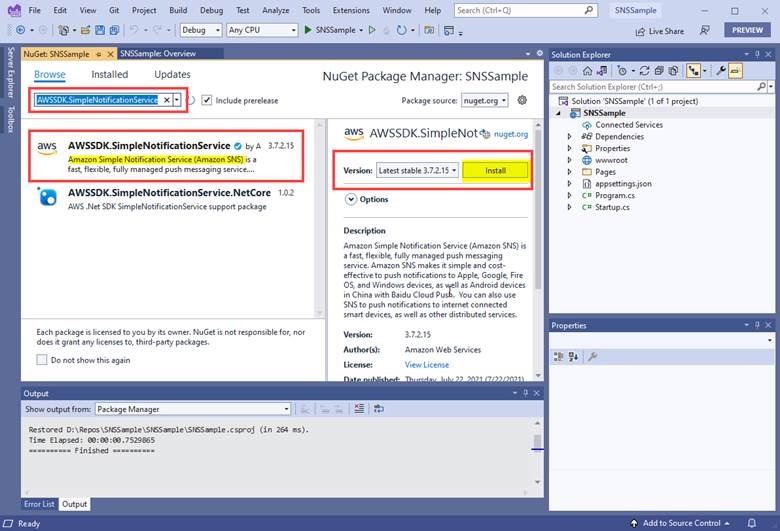Click the Alphabetical sort icon in Properties panel
This screenshot has height=531, width=780.
[x=573, y=356]
